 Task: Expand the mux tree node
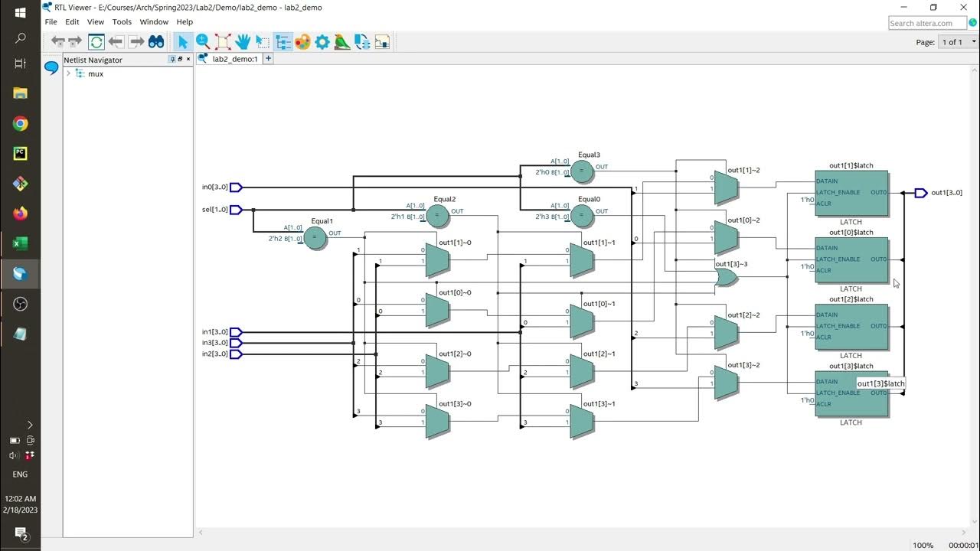pyautogui.click(x=68, y=73)
